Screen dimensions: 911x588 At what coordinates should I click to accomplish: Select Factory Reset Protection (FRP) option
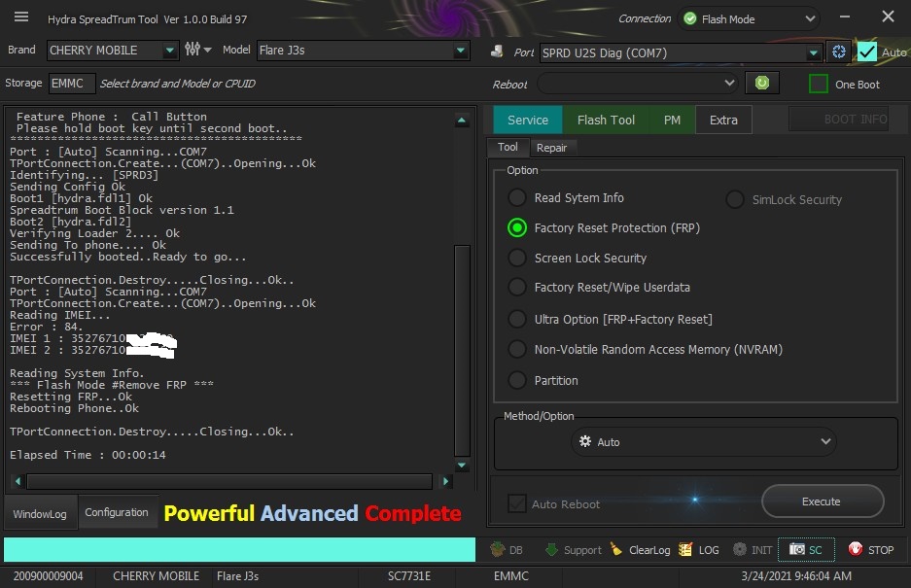(516, 227)
